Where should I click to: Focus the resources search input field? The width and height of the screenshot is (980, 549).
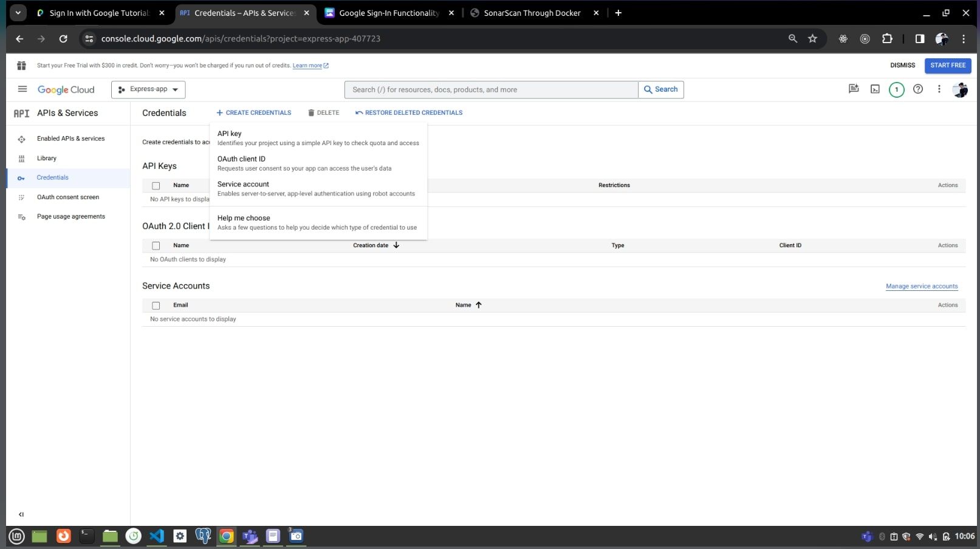pyautogui.click(x=492, y=89)
